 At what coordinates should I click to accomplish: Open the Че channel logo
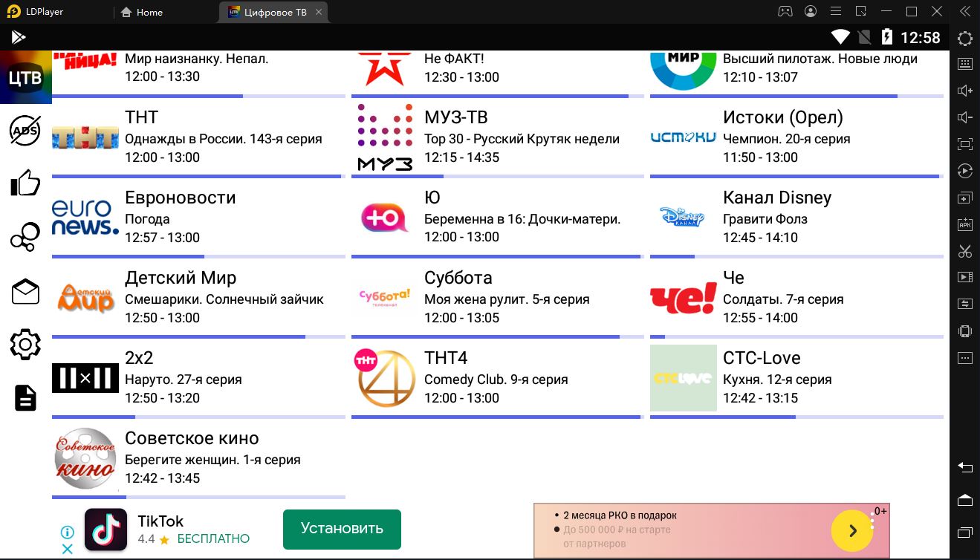coord(683,298)
